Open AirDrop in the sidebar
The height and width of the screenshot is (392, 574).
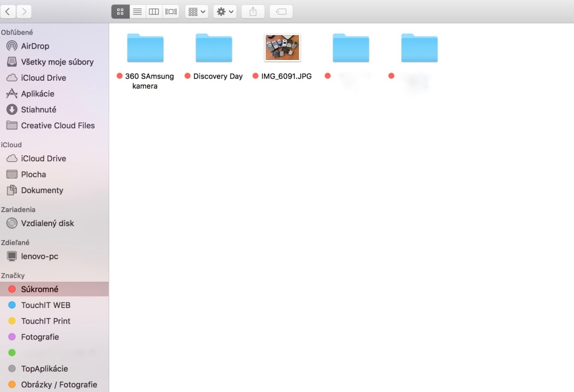pos(35,46)
